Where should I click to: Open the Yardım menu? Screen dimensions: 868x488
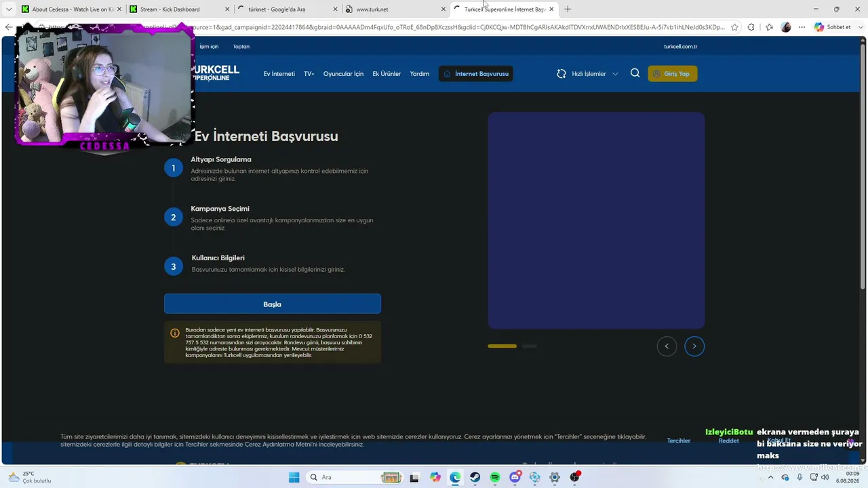(420, 74)
